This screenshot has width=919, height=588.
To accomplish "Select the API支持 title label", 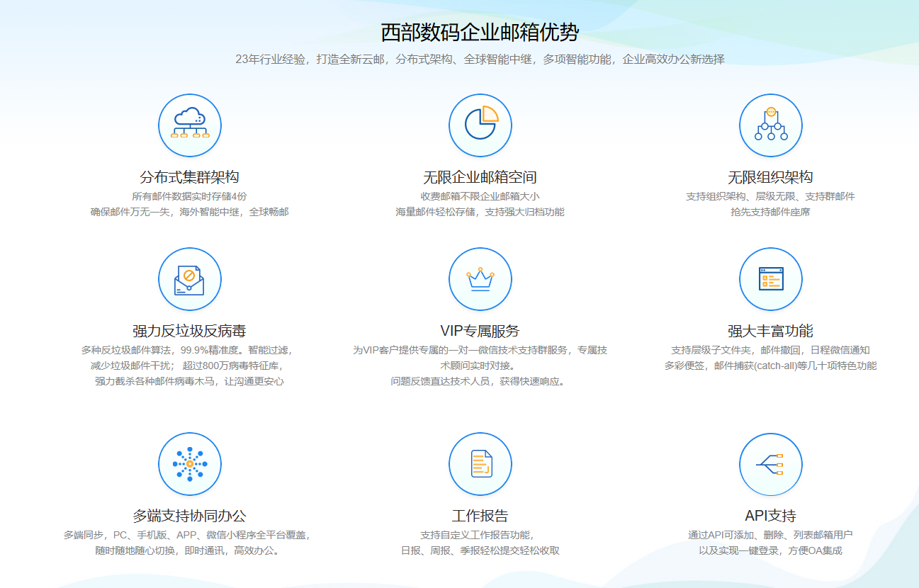I will [x=771, y=514].
